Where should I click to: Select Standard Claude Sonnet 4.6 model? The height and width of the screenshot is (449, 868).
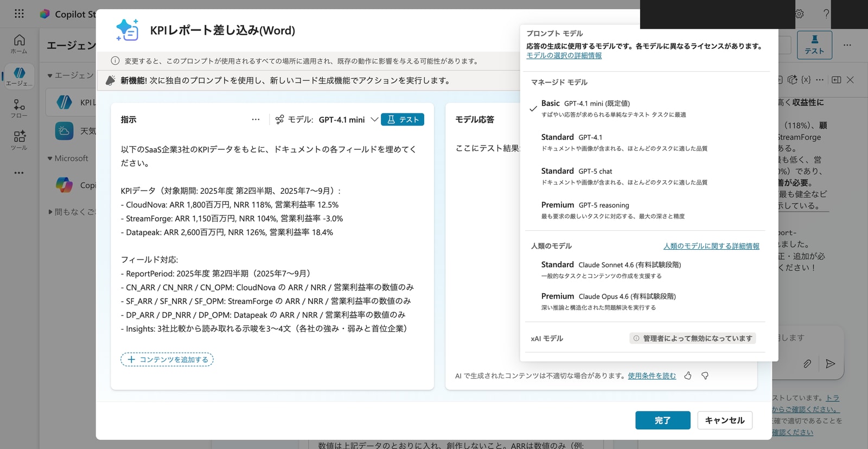pos(646,270)
